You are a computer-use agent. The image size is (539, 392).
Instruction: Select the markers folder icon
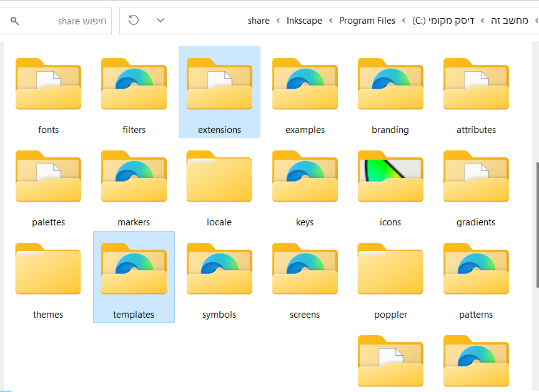[x=134, y=176]
